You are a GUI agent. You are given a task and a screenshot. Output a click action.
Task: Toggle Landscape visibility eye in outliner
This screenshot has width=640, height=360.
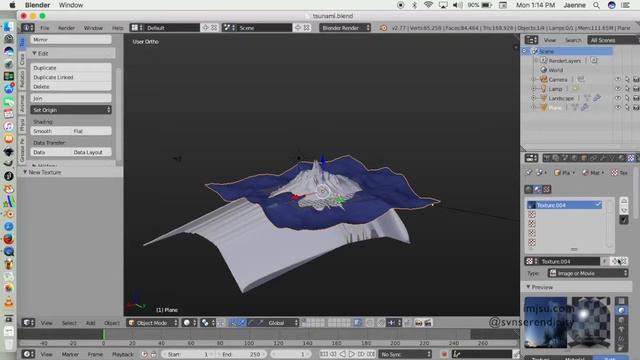tap(618, 98)
